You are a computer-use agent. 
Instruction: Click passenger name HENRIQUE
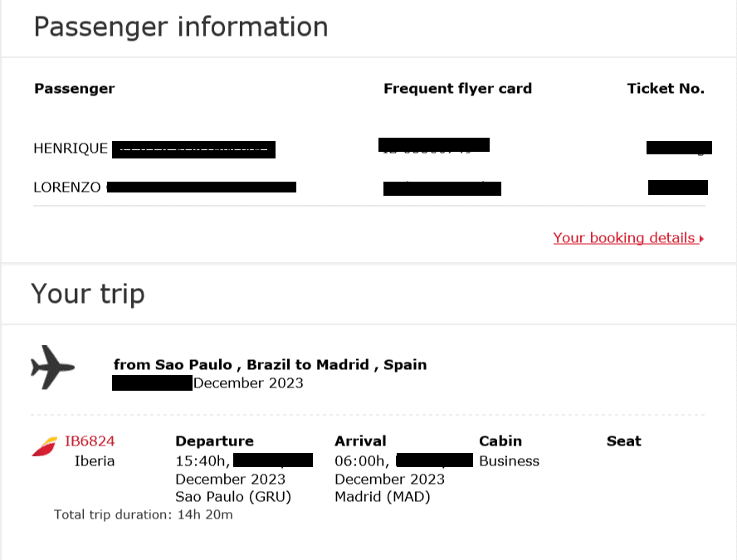pyautogui.click(x=71, y=149)
